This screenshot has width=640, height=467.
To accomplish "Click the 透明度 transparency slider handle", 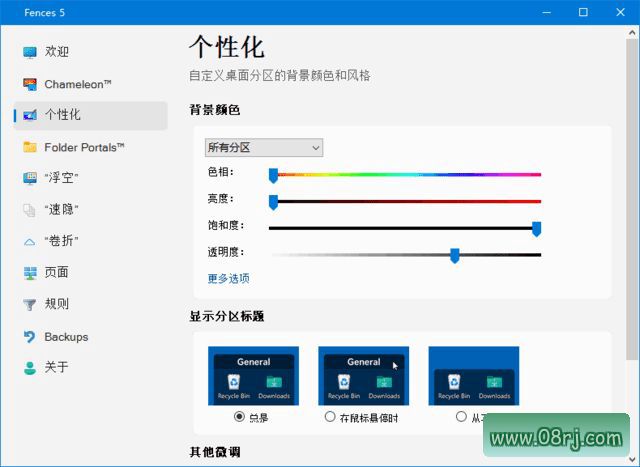I will click(x=455, y=256).
